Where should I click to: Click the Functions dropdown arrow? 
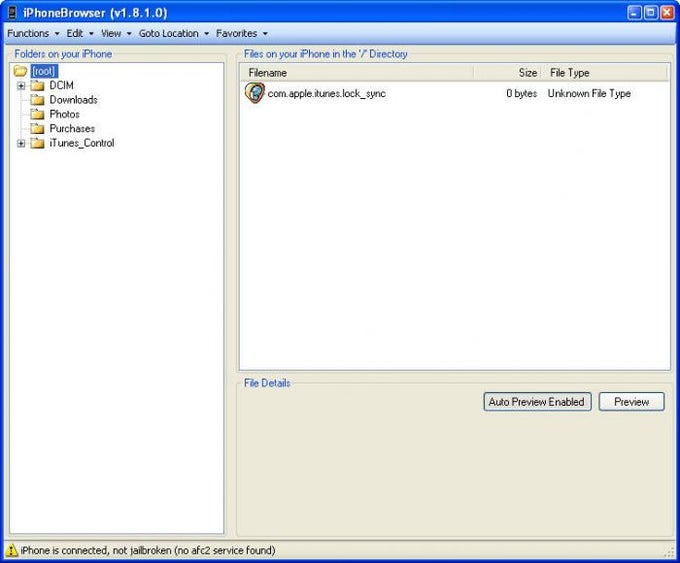point(57,34)
